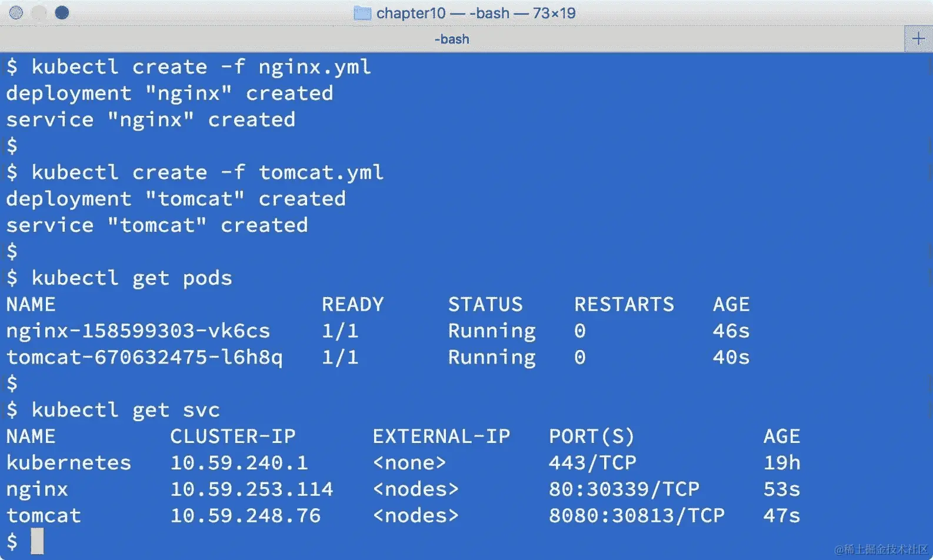This screenshot has width=933, height=560.
Task: Click the command 'kubectl get svc'
Action: point(125,410)
